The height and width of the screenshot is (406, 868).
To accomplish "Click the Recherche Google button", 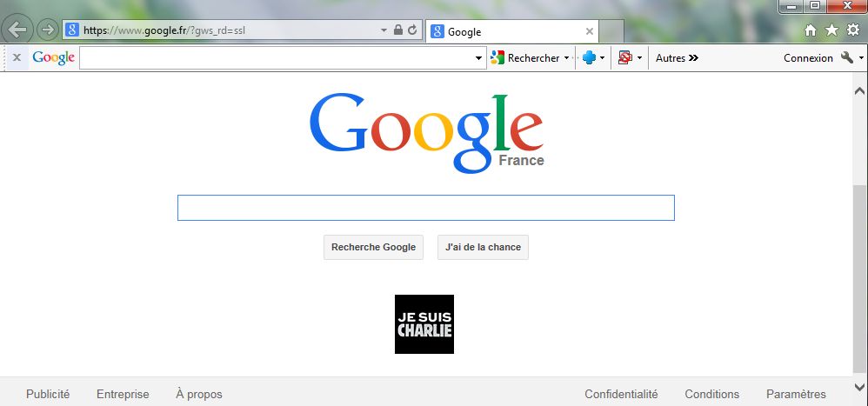I will tap(373, 247).
